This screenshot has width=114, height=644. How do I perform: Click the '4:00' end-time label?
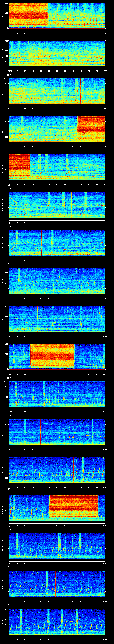click(x=105, y=109)
